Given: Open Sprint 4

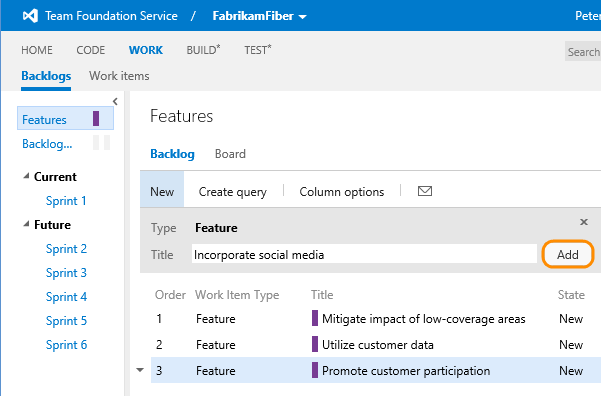Looking at the screenshot, I should click(66, 297).
